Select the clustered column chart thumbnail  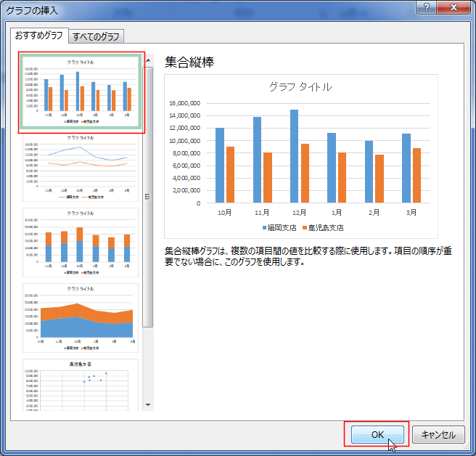[81, 91]
